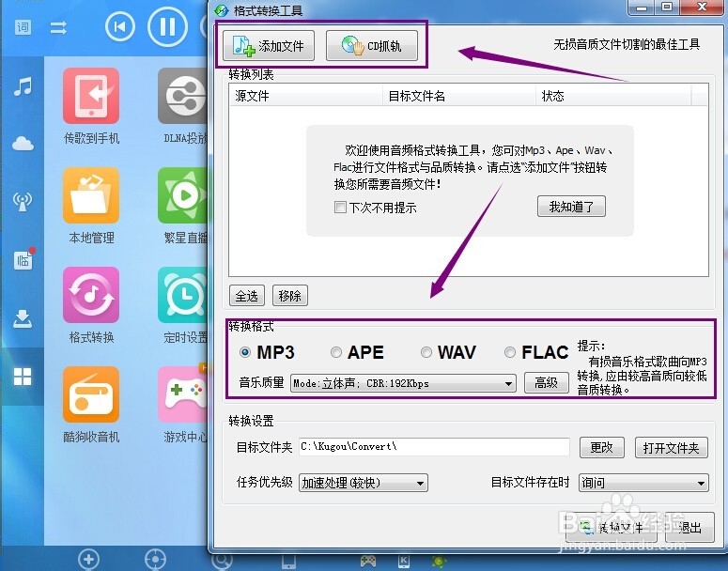Minimize the 格式转换工具 window
Image resolution: width=728 pixels, height=571 pixels.
pyautogui.click(x=643, y=8)
